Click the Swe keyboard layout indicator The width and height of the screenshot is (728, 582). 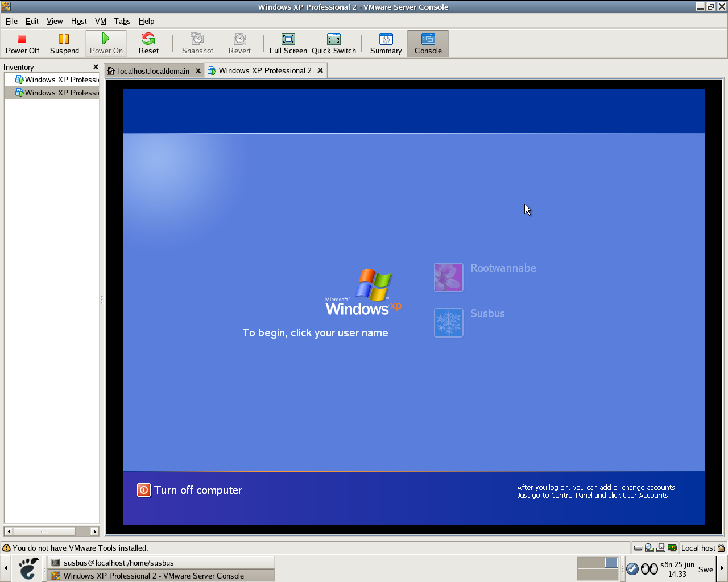click(x=706, y=569)
